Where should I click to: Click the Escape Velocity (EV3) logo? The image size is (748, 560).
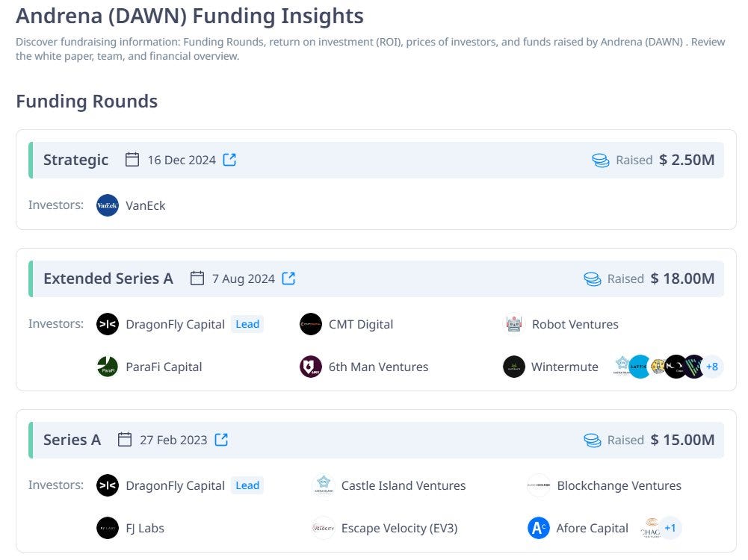click(324, 528)
